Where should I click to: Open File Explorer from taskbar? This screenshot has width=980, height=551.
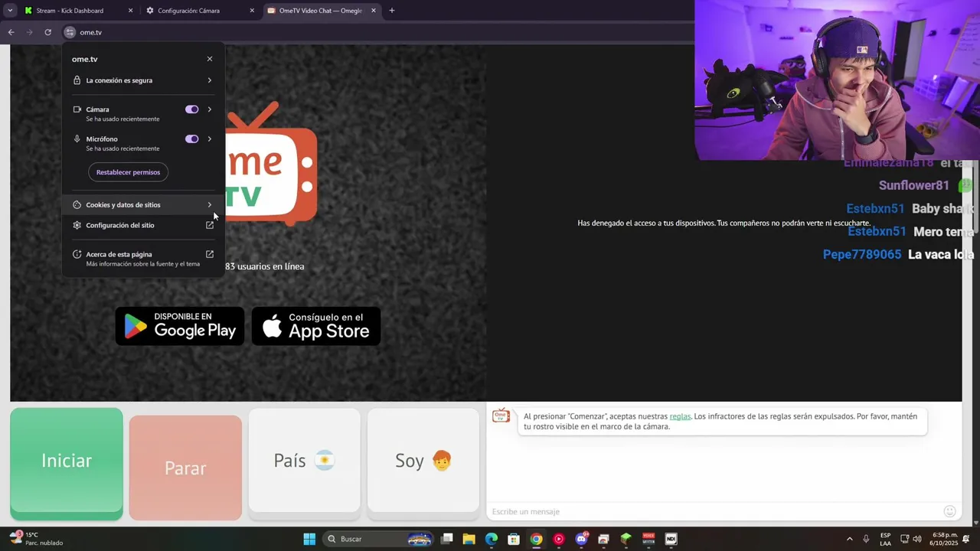point(469,539)
